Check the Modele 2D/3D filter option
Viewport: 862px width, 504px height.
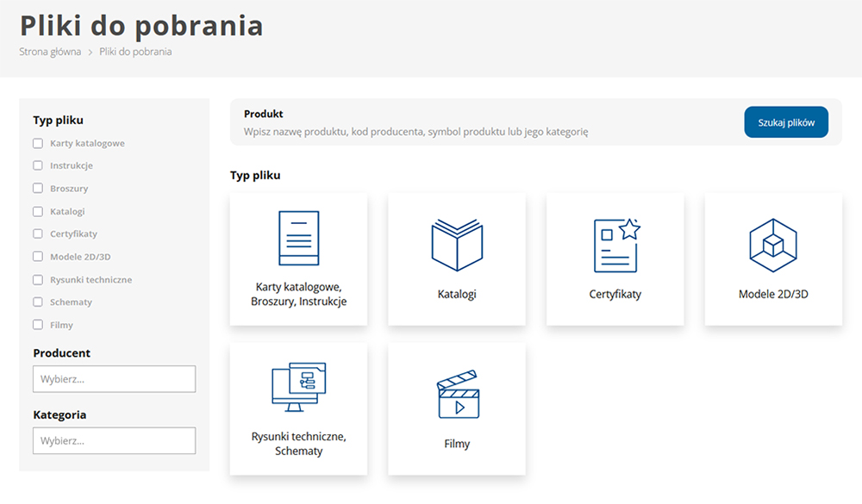pos(37,256)
